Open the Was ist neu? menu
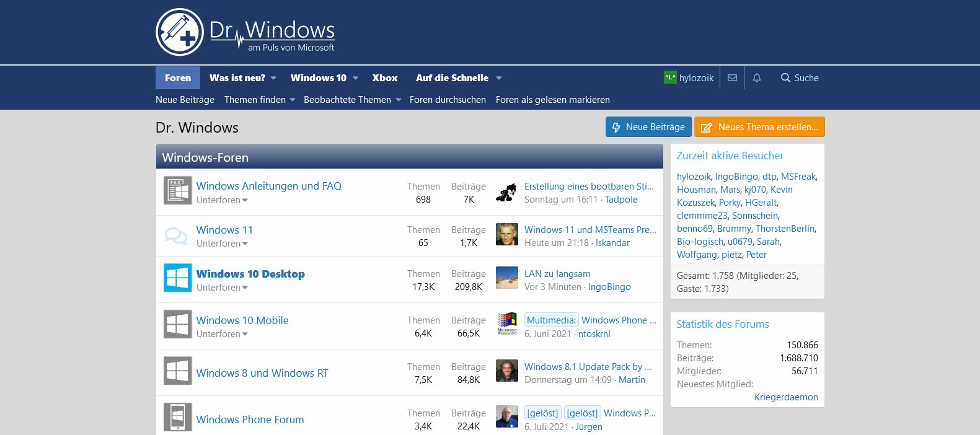This screenshot has height=435, width=980. click(x=237, y=78)
